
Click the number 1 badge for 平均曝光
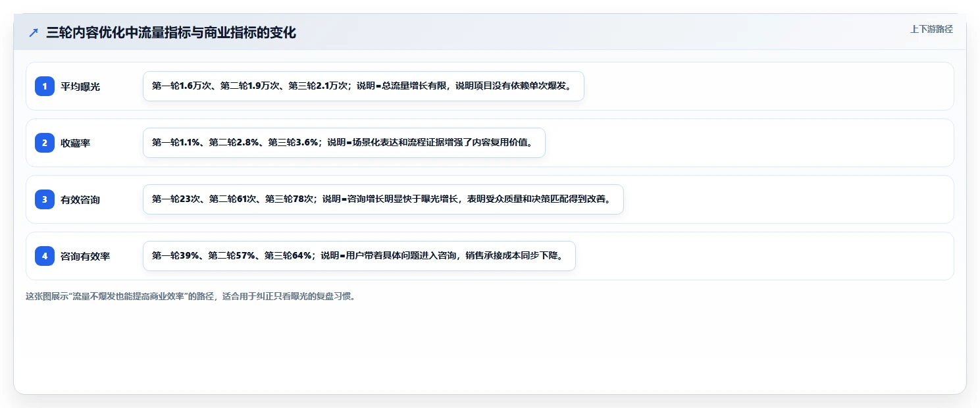pos(45,86)
